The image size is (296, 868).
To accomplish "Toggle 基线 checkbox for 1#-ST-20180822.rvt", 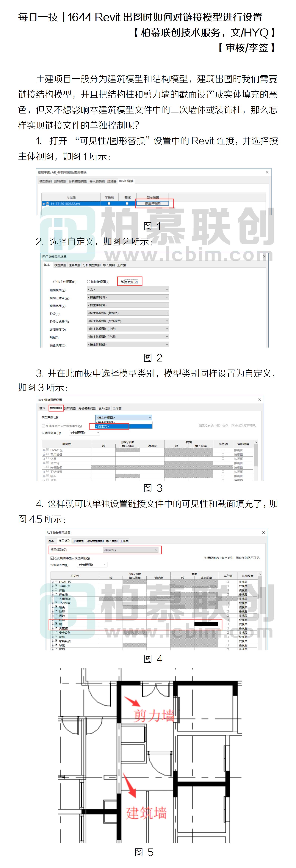I will tap(127, 203).
